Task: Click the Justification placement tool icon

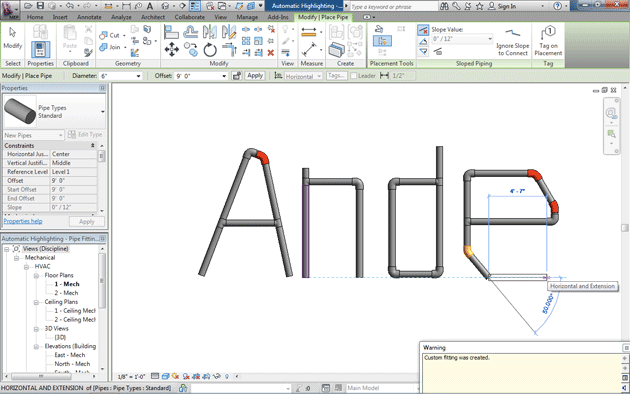Action: pyautogui.click(x=379, y=29)
